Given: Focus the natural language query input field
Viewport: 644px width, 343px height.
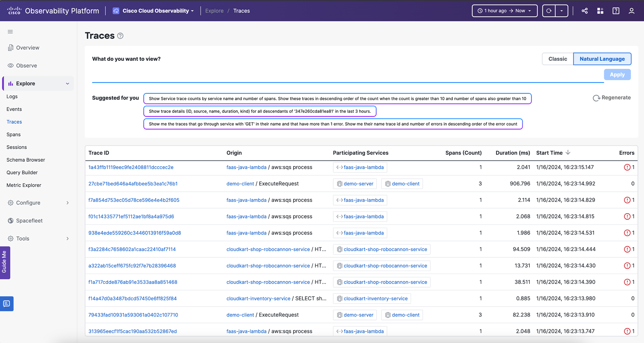Looking at the screenshot, I should point(348,76).
